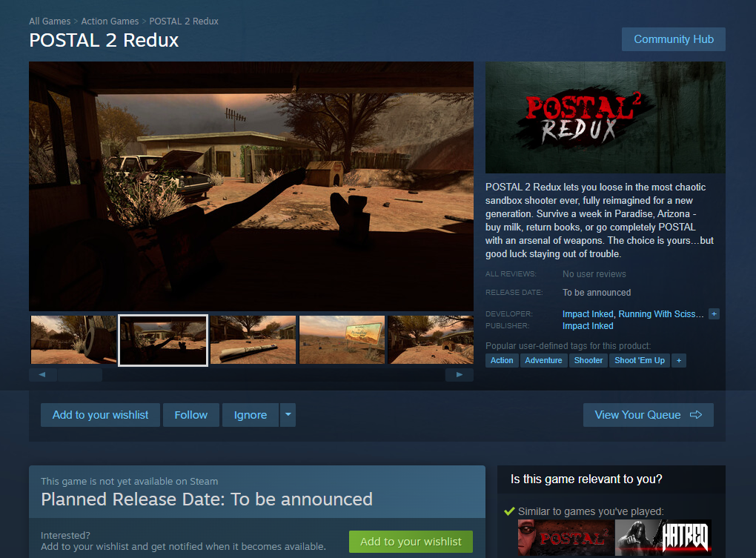
Task: Click the blue Add to your wishlist button
Action: 100,415
